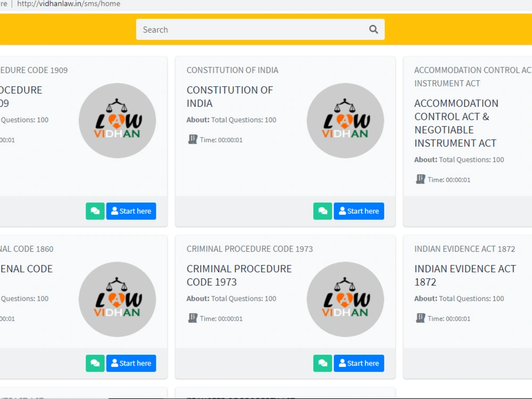This screenshot has width=532, height=399.
Task: Open chat for Penal Code 1860 card
Action: 95,363
